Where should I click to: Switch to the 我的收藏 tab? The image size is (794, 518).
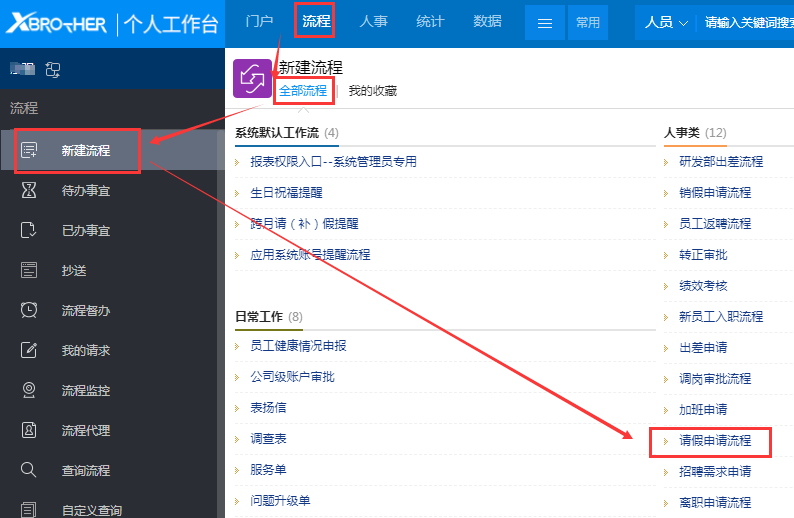pos(372,91)
